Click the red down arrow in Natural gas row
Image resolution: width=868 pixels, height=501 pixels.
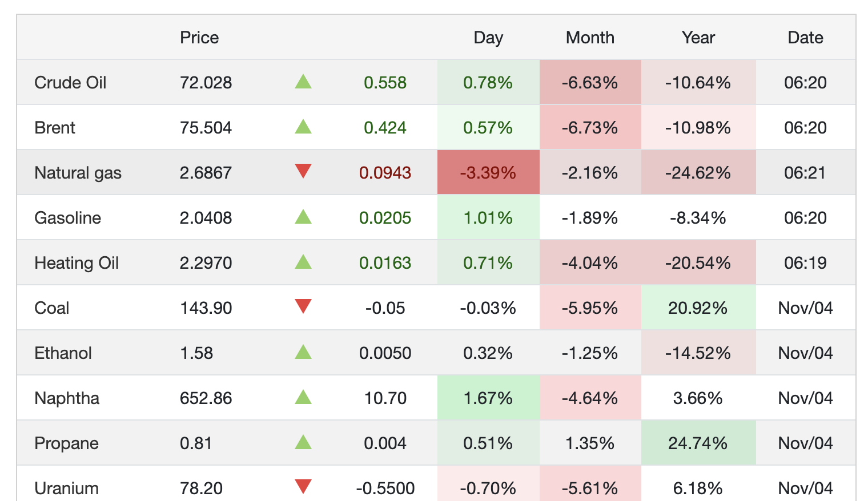[303, 171]
